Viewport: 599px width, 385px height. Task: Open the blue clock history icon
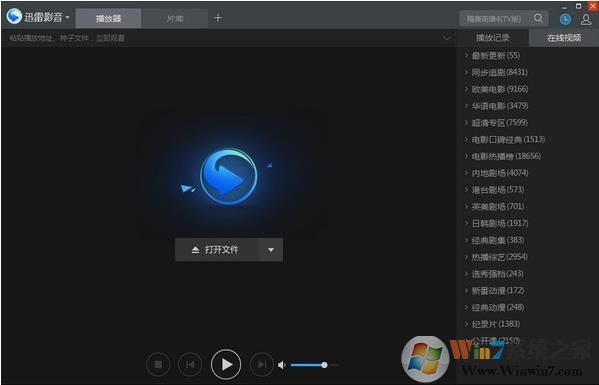[565, 19]
